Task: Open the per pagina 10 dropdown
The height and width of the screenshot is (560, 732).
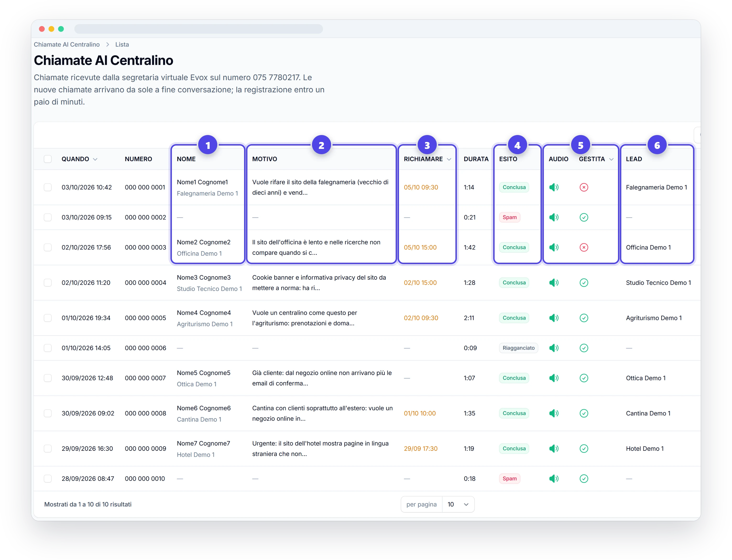Action: click(458, 504)
